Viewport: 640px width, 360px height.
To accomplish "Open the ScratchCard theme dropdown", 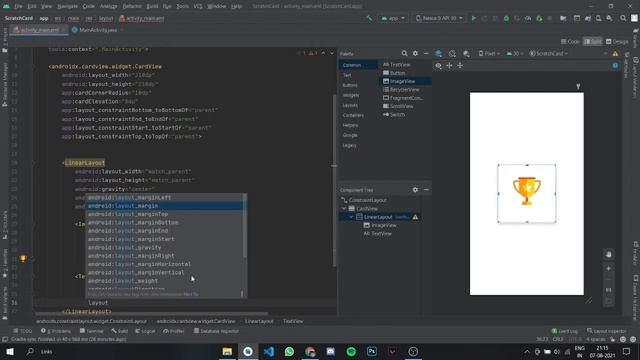I will tap(548, 53).
